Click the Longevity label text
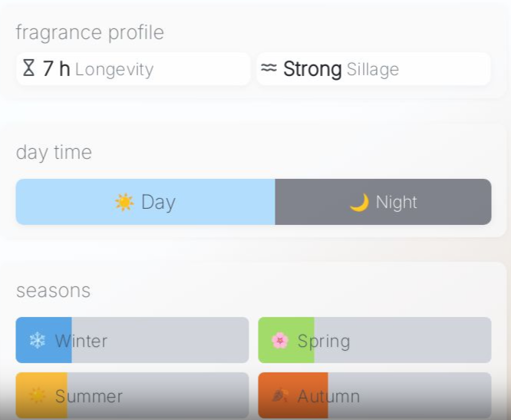Screen dimensions: 511x420 click(x=114, y=70)
